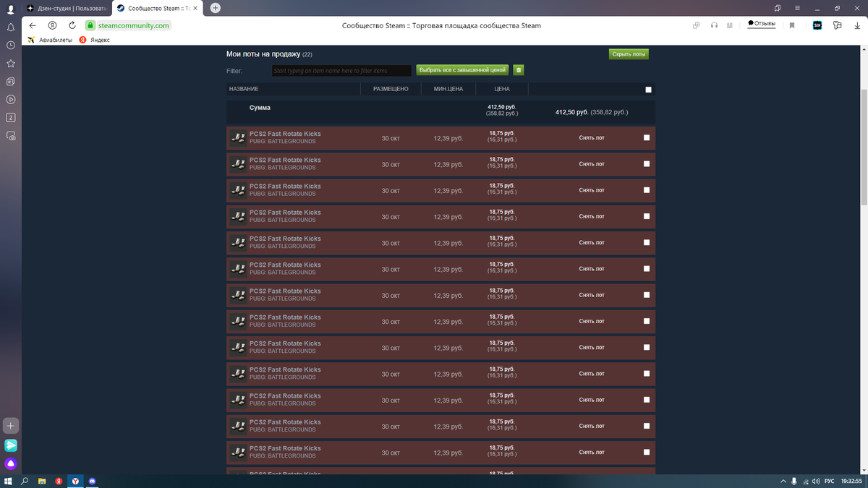The image size is (868, 488).
Task: Open video play icon in sidebar
Action: pos(10,99)
